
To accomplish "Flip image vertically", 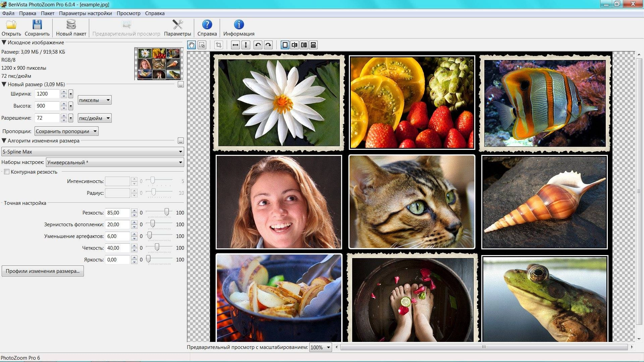I will coord(246,45).
